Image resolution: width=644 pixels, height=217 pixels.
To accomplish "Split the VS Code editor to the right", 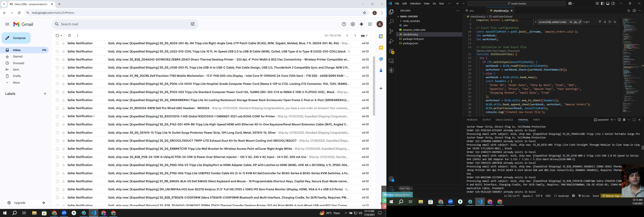I will 634,11.
